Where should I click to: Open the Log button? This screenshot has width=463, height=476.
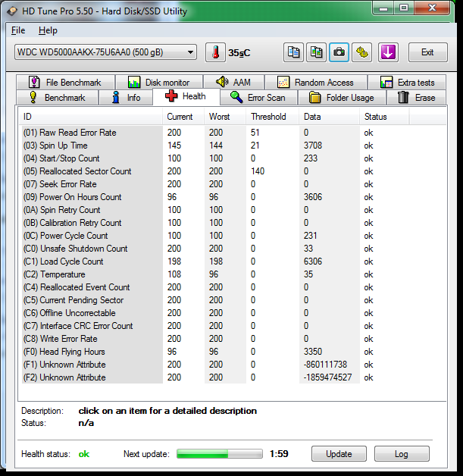402,454
